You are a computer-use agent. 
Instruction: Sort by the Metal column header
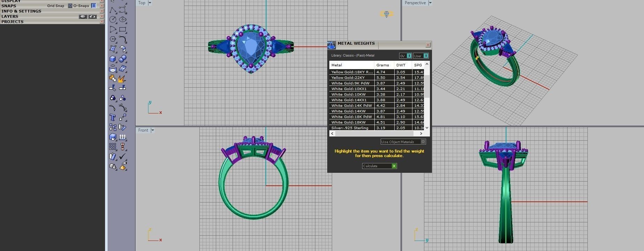[x=352, y=65]
